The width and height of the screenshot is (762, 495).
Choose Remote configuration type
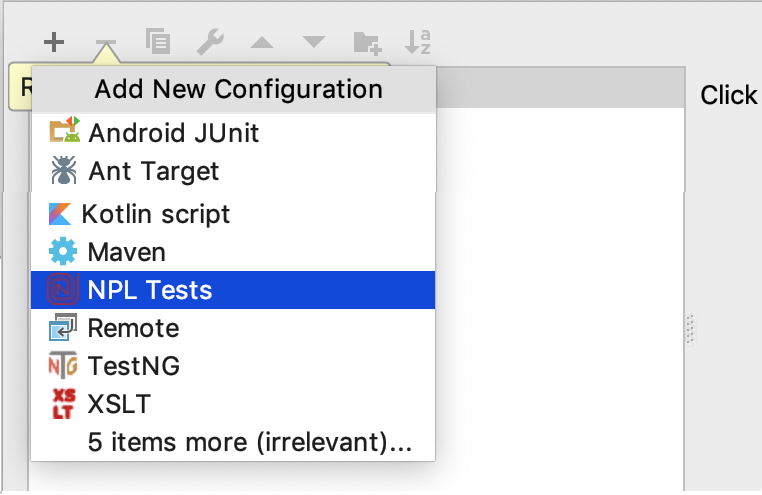tap(133, 328)
